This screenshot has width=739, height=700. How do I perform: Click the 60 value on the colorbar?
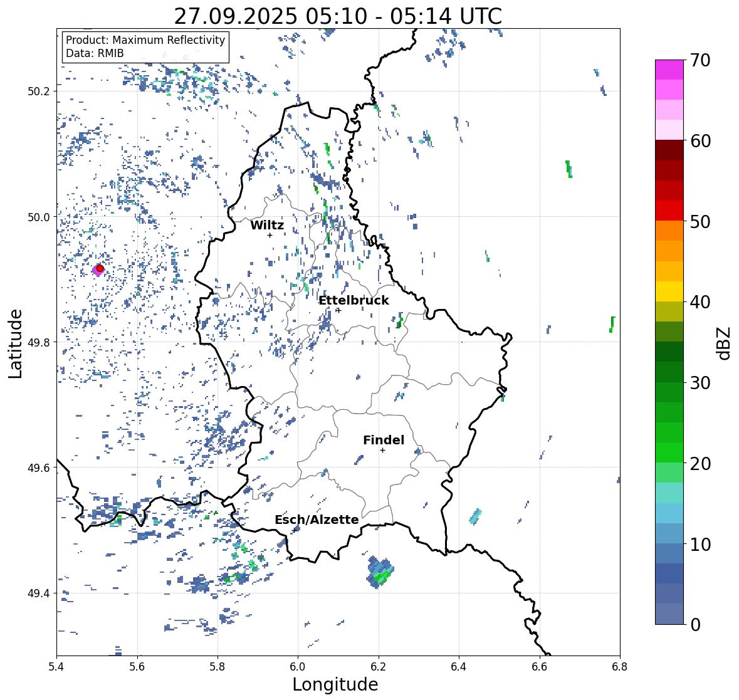point(700,141)
